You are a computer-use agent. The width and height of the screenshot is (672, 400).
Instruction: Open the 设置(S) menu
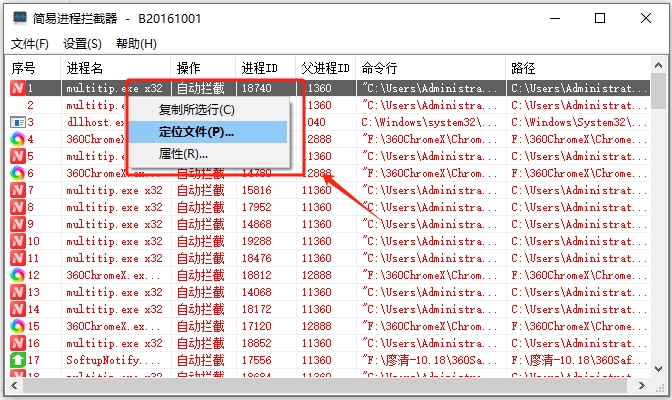82,44
